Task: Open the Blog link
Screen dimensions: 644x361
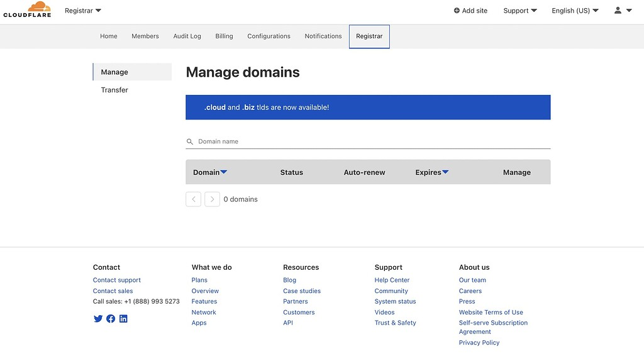Action: pos(289,280)
